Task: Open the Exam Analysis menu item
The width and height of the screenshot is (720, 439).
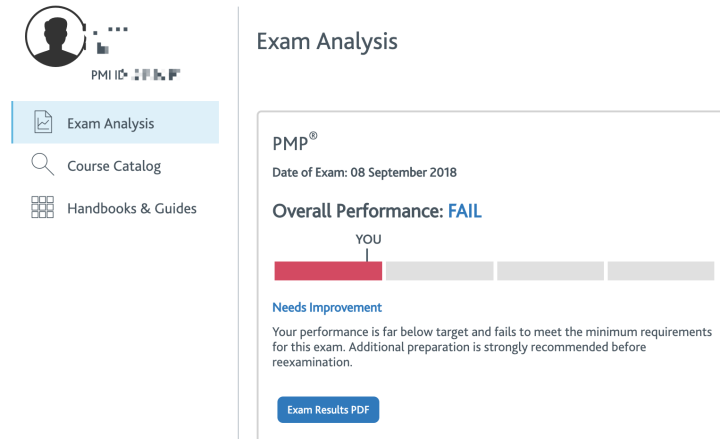Action: click(115, 122)
